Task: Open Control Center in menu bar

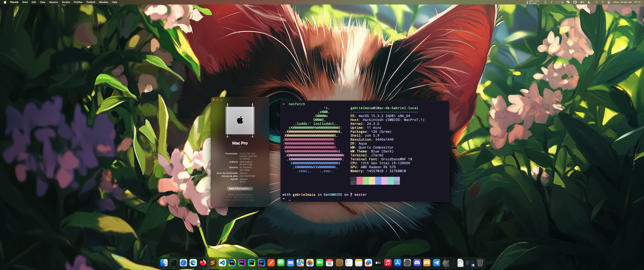Action: click(609, 2)
